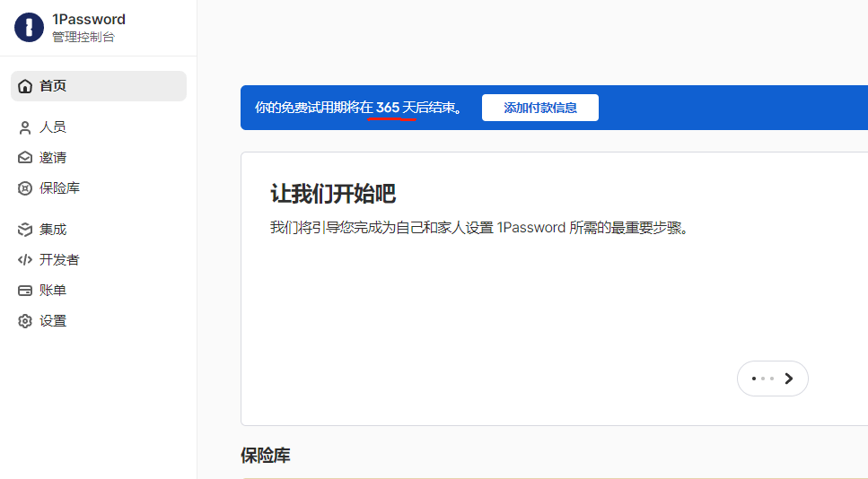The height and width of the screenshot is (479, 868).
Task: Click the code brackets icon beside 开发者
Action: [x=25, y=260]
